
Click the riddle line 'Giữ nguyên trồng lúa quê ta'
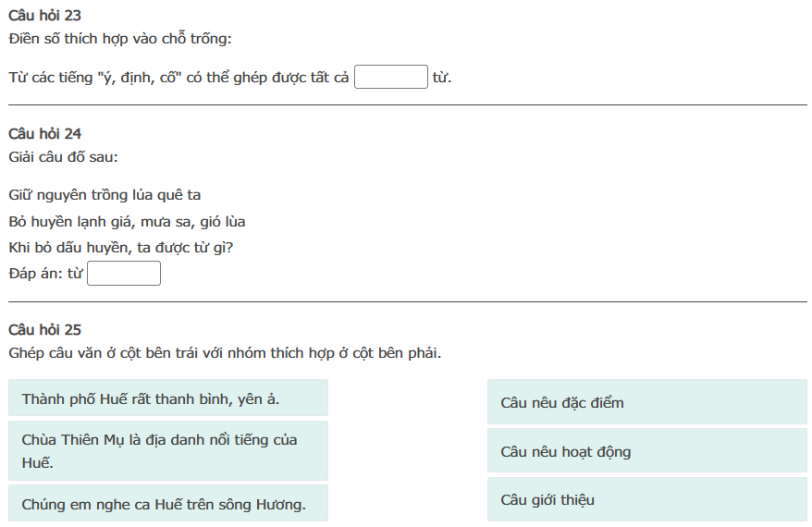pyautogui.click(x=105, y=195)
